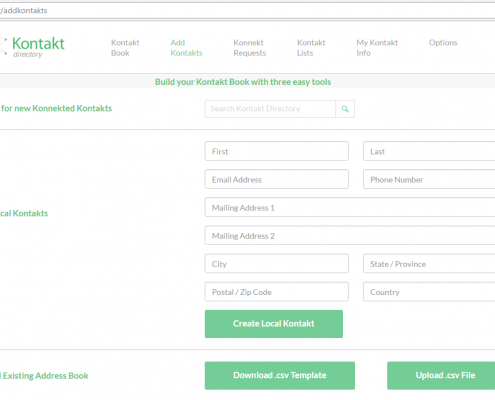This screenshot has height=400, width=495.
Task: Open the Kontakt Lists nav link
Action: 311,48
